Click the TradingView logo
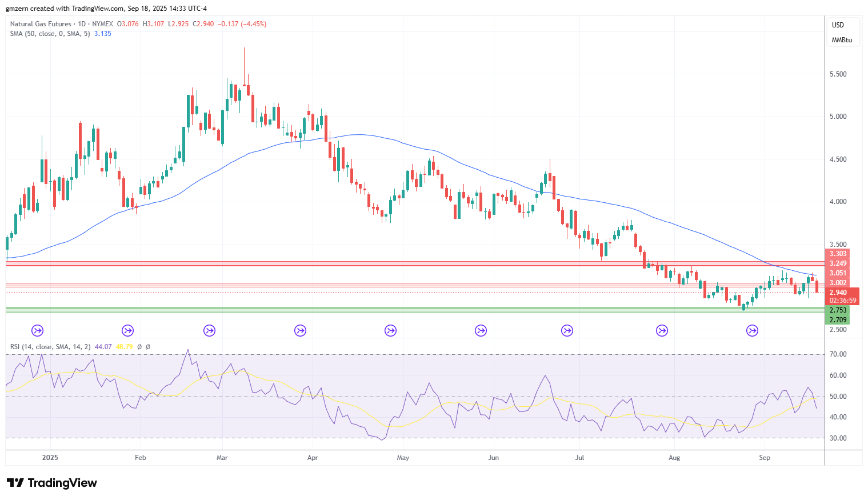The width and height of the screenshot is (868, 500). point(52,483)
